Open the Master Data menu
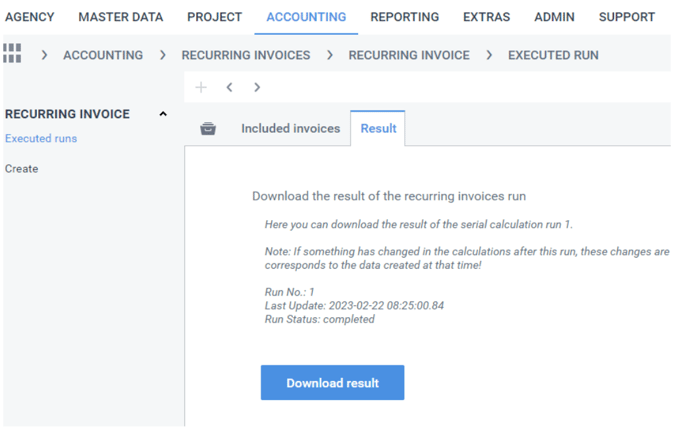Viewport: 676px width, 429px height. [120, 17]
